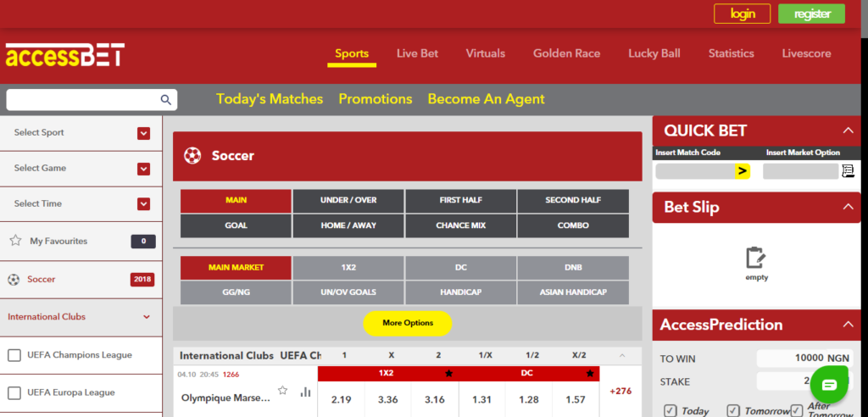868x417 pixels.
Task: Open the live chat bubble
Action: click(x=829, y=384)
